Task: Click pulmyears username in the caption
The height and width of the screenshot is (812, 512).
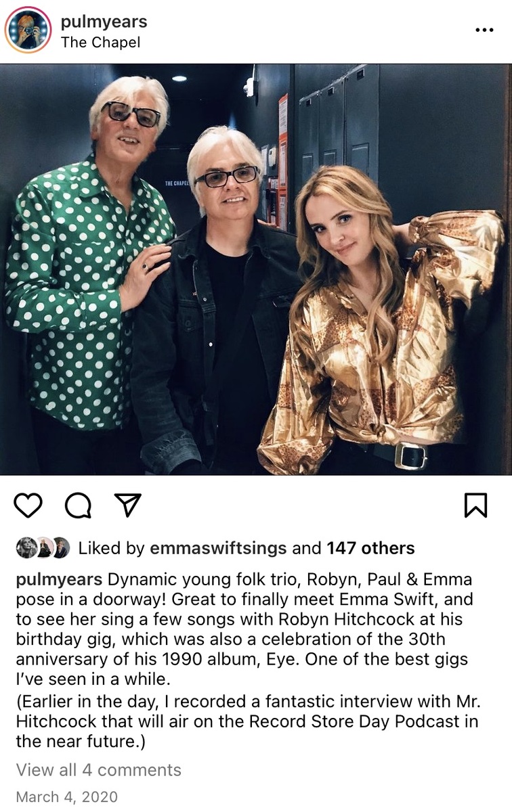Action: pyautogui.click(x=59, y=580)
